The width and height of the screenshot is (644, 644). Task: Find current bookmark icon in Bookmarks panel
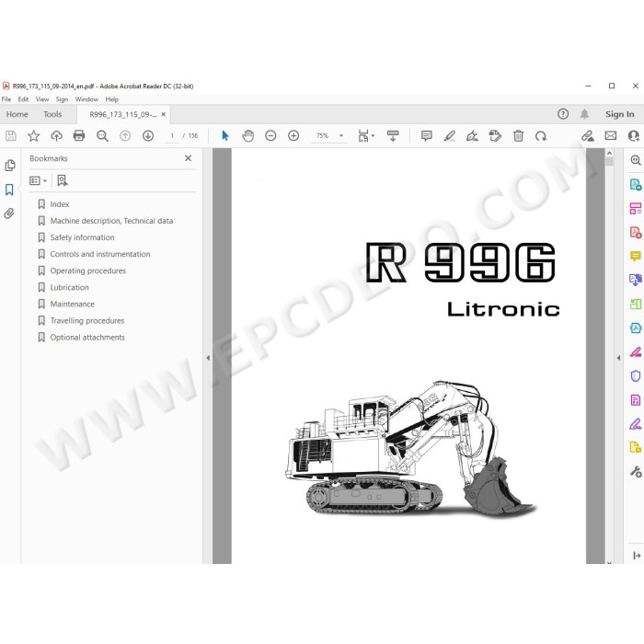(x=63, y=180)
